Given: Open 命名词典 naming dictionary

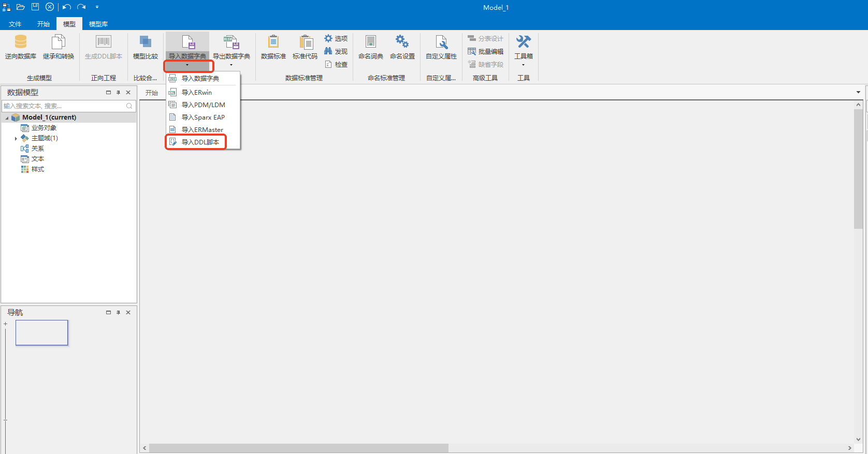Looking at the screenshot, I should [371, 47].
